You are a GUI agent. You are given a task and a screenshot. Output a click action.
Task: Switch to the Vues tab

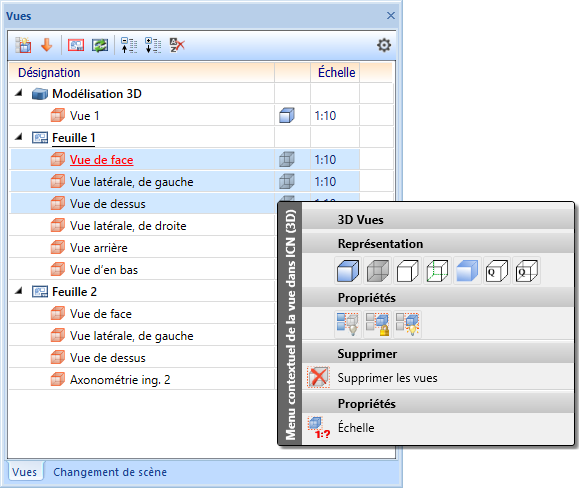(x=24, y=472)
